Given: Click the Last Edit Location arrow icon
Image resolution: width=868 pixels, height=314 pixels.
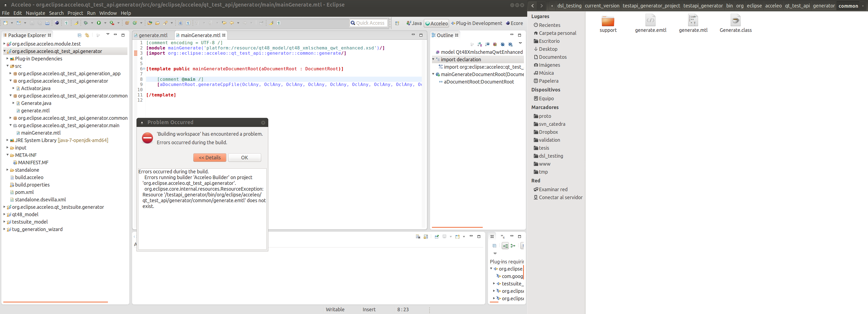Looking at the screenshot, I should pos(224,23).
